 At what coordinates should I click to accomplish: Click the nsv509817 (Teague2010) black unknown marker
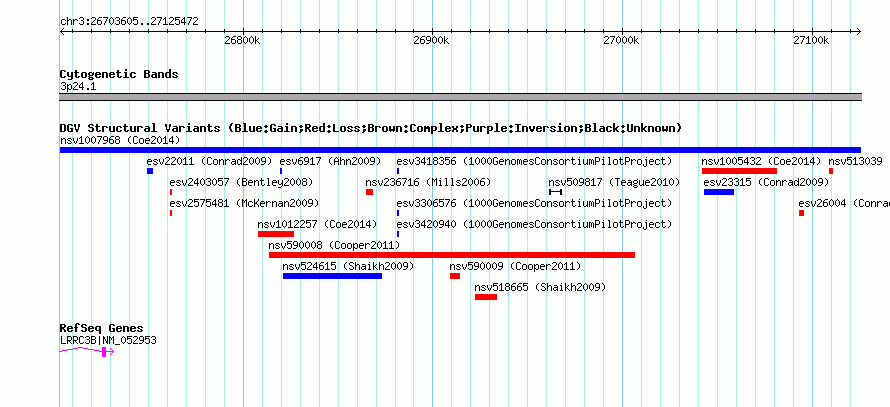[555, 192]
